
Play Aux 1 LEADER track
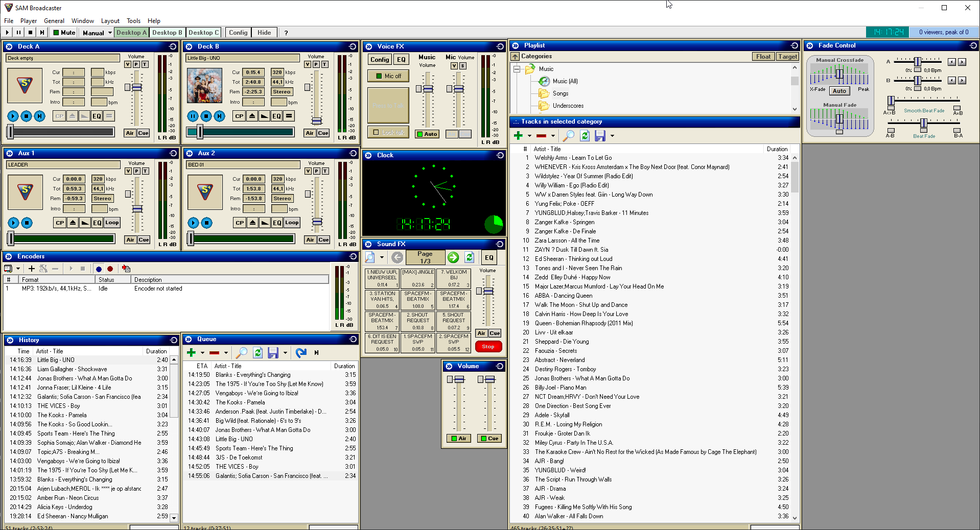tap(13, 223)
